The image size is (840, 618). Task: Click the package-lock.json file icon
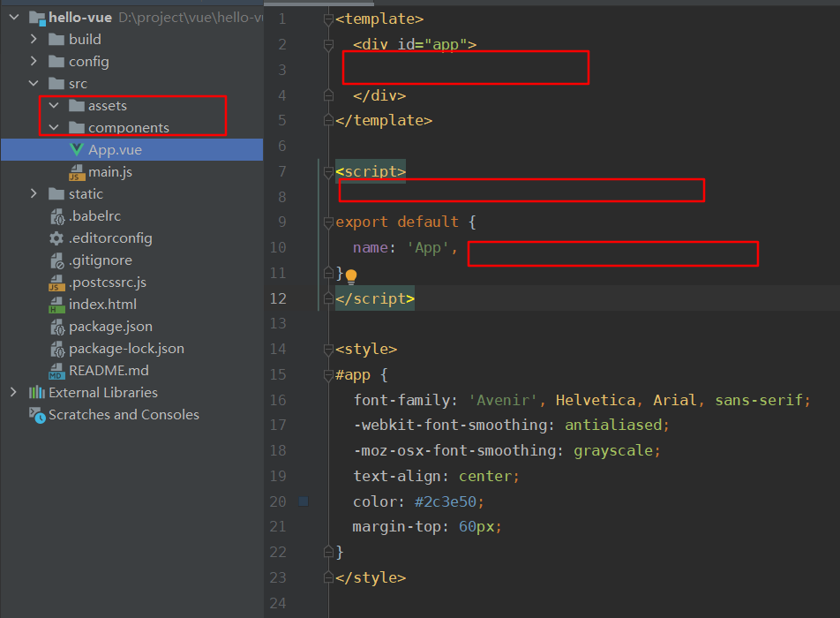tap(57, 349)
